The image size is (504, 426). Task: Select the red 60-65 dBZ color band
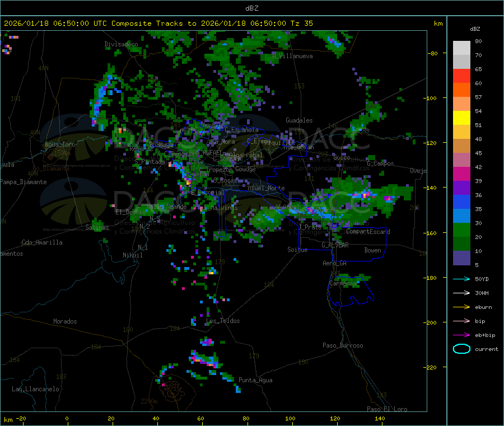point(461,76)
